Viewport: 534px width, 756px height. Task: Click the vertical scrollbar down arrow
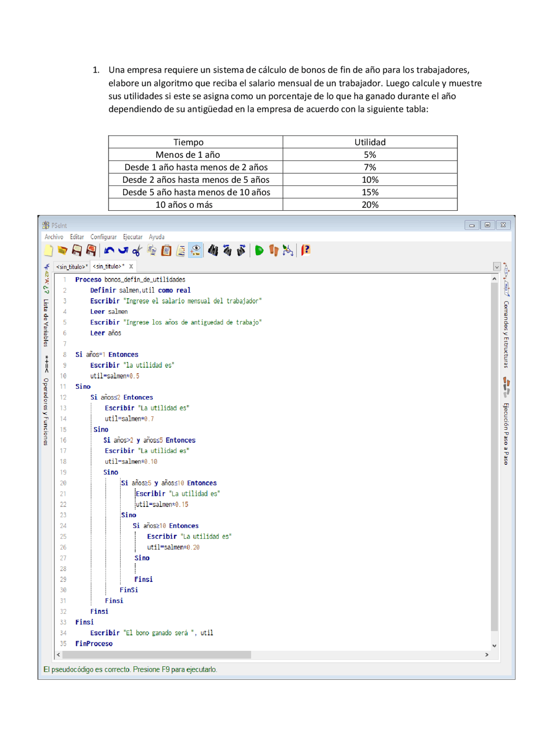pyautogui.click(x=494, y=645)
